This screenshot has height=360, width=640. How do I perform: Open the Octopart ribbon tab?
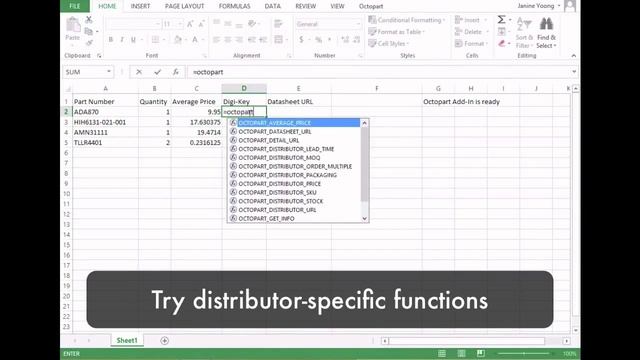click(x=371, y=6)
